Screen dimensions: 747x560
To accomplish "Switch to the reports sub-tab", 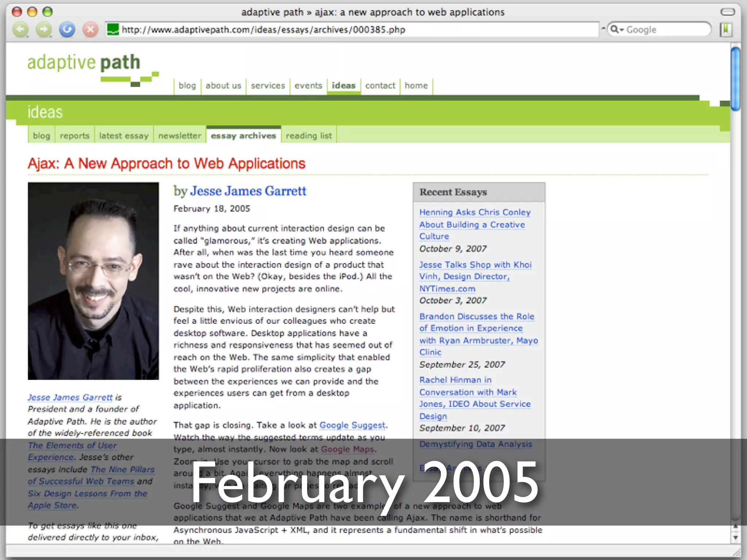I will (75, 136).
